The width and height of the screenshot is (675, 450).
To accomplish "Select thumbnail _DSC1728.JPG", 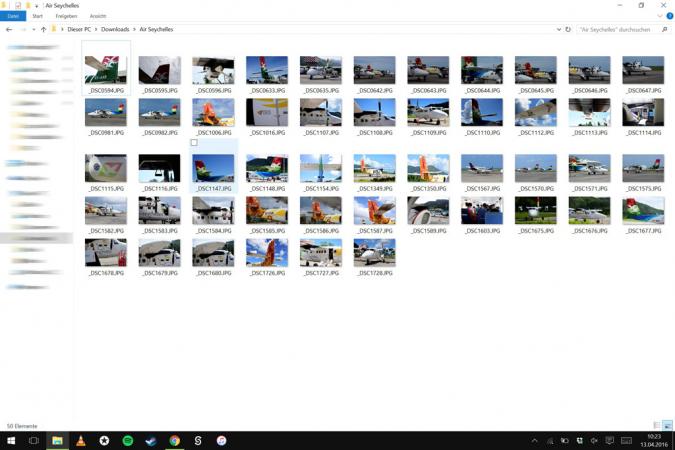I will (x=375, y=252).
